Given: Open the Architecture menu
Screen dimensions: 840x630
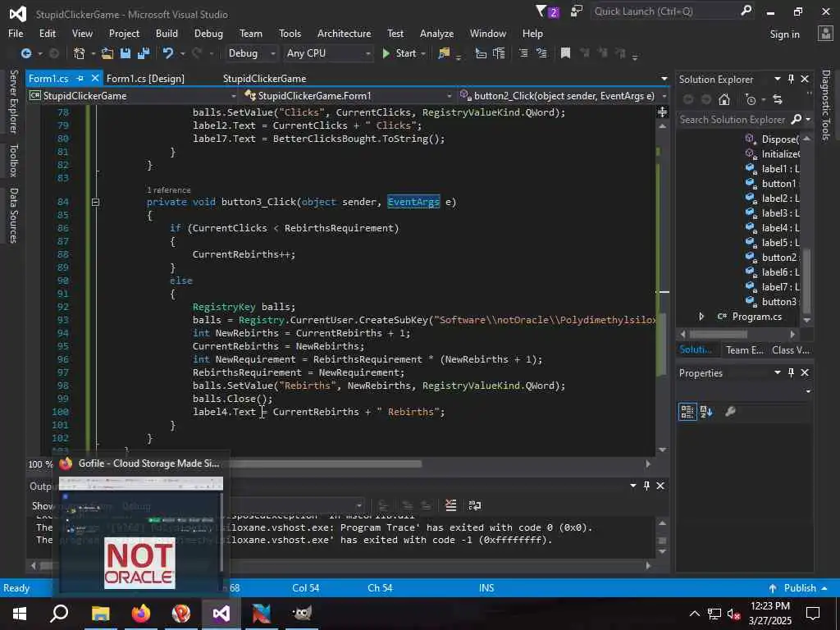Looking at the screenshot, I should coord(344,34).
